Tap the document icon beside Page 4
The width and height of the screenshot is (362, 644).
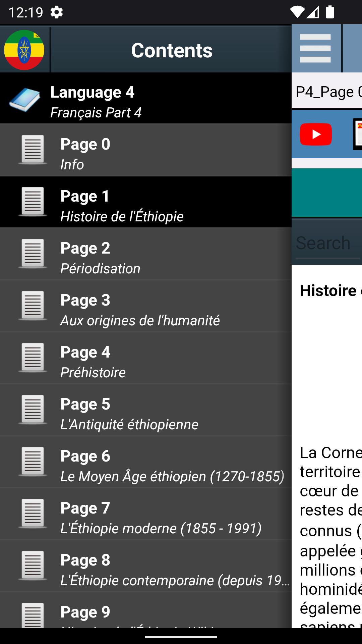pyautogui.click(x=33, y=358)
